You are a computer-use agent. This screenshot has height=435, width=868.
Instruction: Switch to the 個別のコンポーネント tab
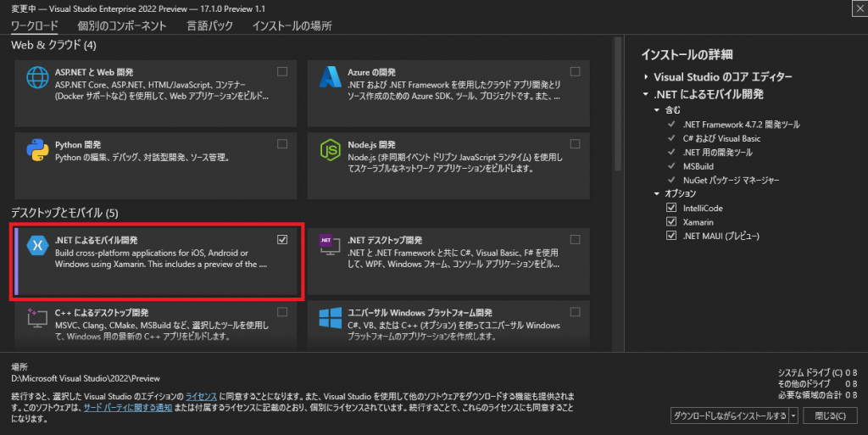pos(122,26)
